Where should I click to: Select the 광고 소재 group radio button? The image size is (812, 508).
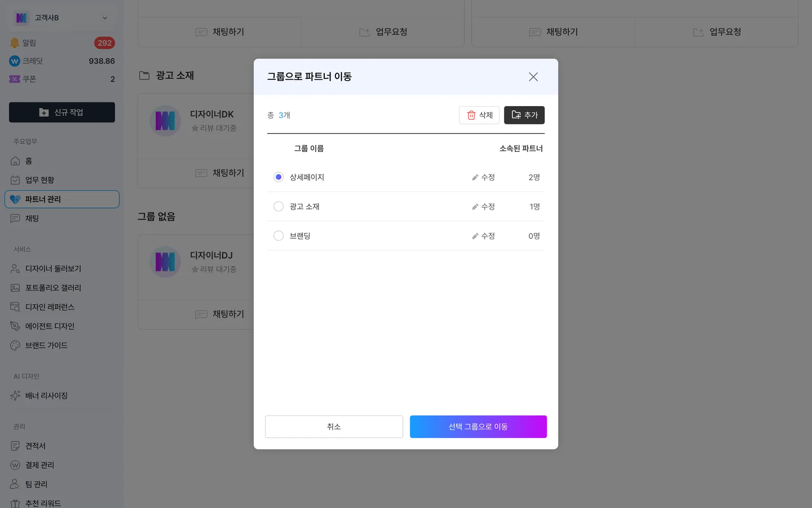click(278, 207)
